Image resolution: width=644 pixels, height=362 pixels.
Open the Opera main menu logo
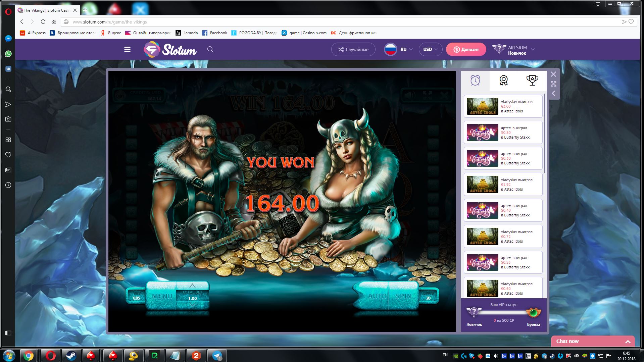[x=8, y=11]
